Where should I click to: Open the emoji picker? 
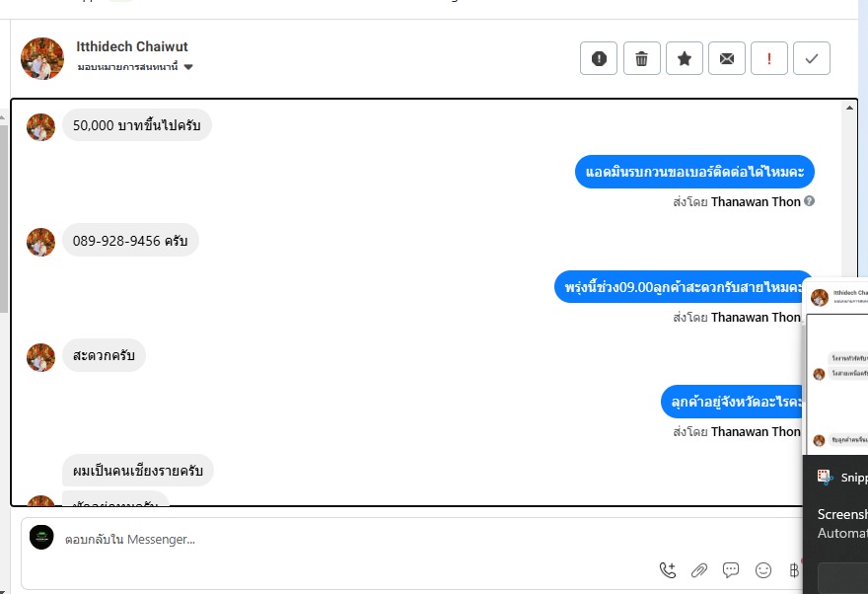point(762,570)
